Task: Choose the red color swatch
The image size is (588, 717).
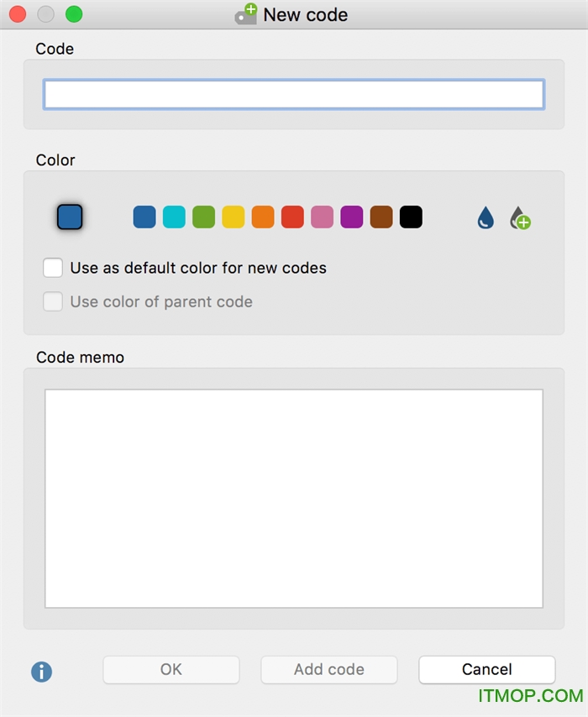Action: [292, 217]
